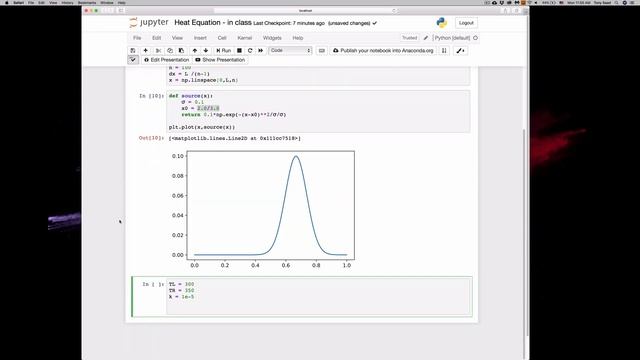The width and height of the screenshot is (640, 360).
Task: Open the Cell menu in Jupyter
Action: coord(222,38)
